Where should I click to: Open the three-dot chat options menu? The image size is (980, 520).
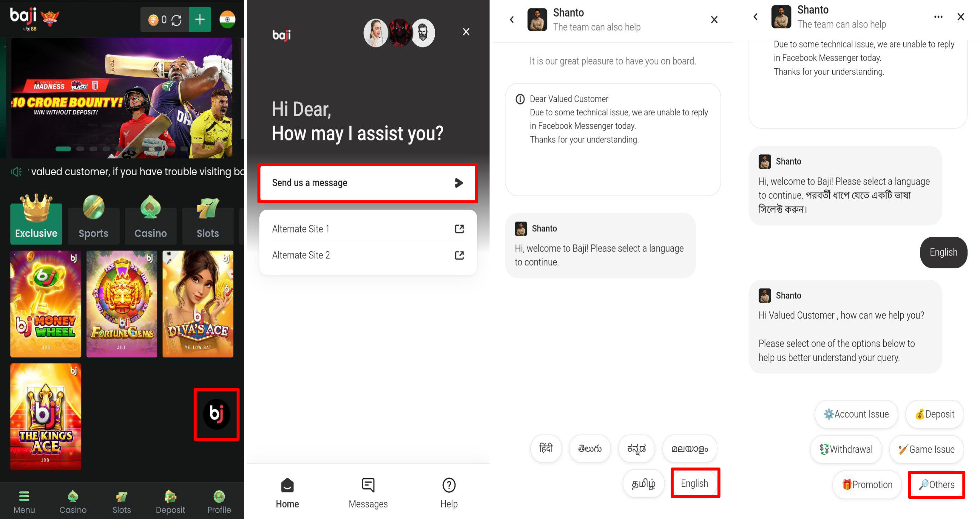tap(938, 17)
